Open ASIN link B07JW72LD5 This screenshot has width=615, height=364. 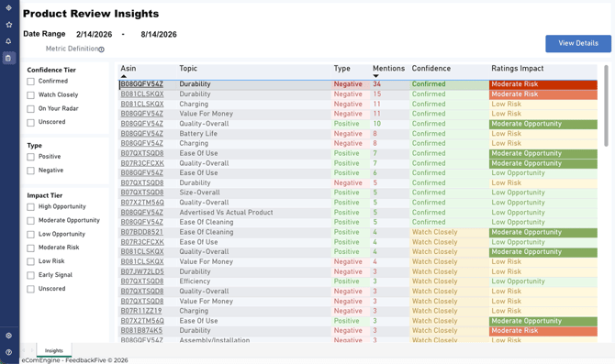tap(142, 271)
